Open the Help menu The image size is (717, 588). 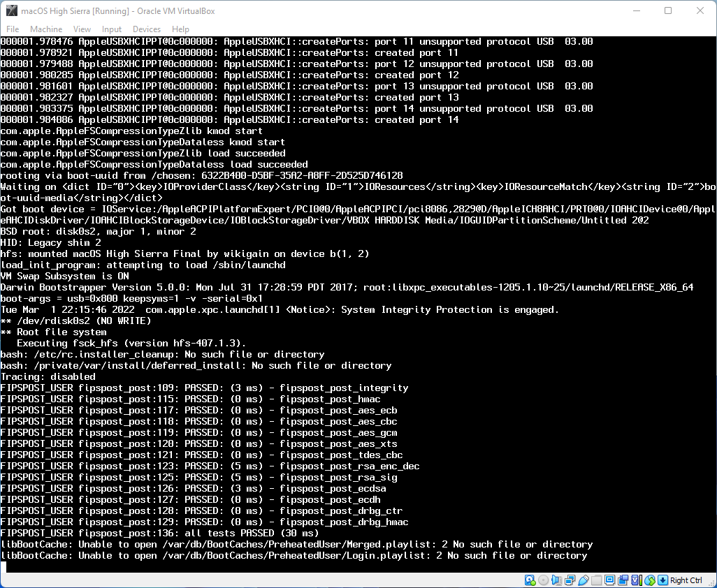(180, 29)
